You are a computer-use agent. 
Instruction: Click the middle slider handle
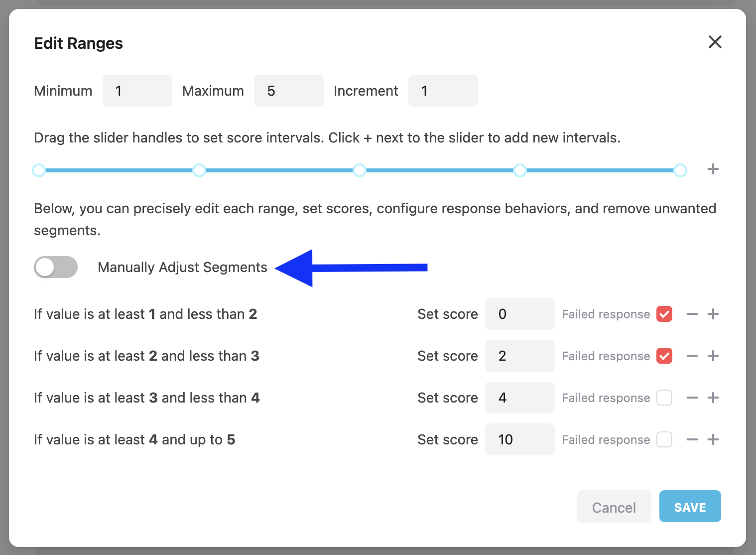[359, 170]
